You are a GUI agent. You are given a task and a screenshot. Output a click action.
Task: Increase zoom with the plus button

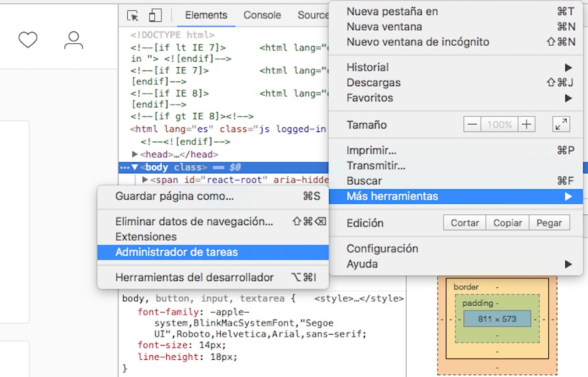tap(526, 125)
